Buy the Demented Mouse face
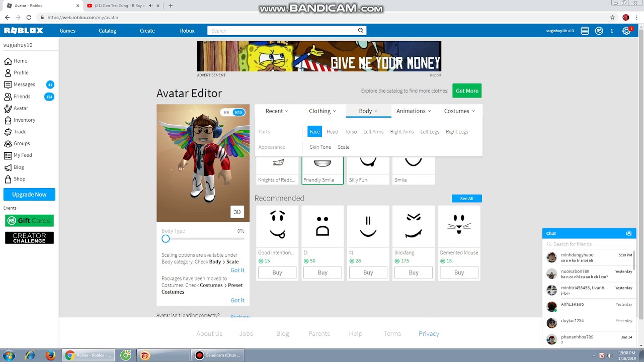 click(x=459, y=273)
